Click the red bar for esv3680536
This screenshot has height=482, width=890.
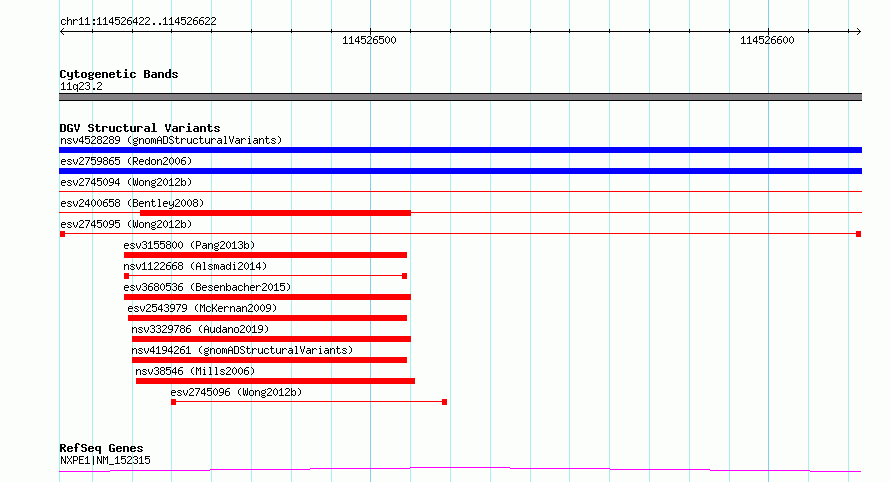point(267,297)
